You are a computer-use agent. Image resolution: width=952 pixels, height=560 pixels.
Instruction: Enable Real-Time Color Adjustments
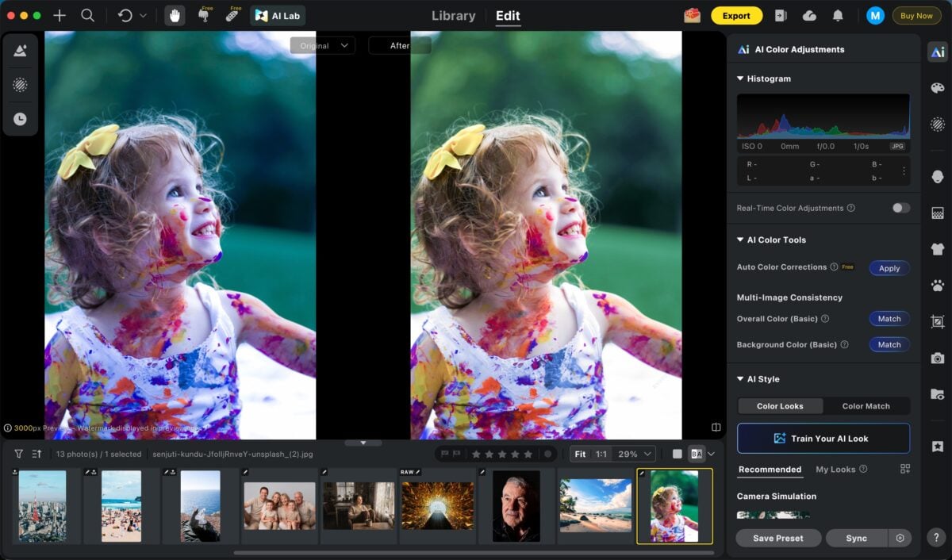pyautogui.click(x=900, y=208)
